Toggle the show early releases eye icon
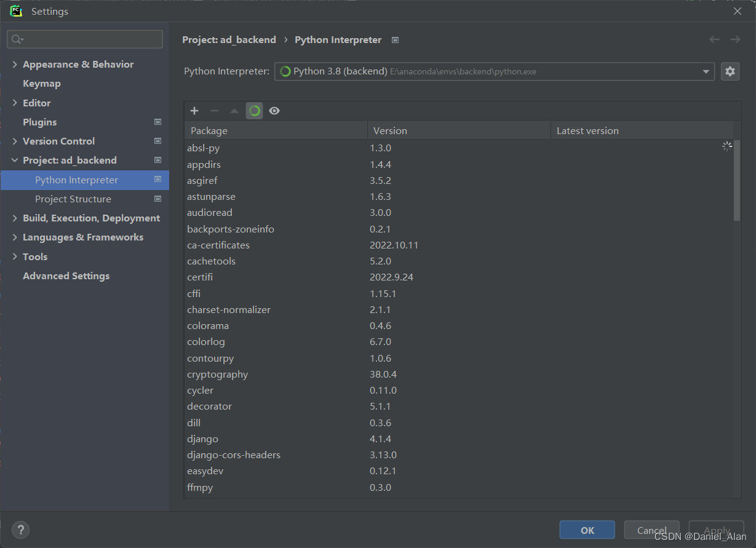Screen dimensions: 756x548 click(274, 111)
